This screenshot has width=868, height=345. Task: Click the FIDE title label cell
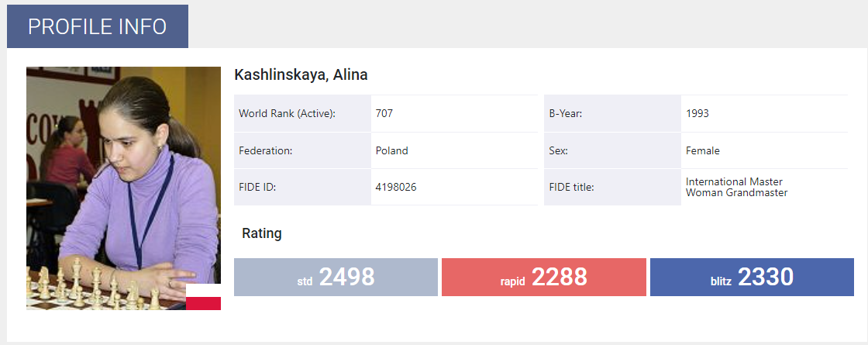click(613, 187)
